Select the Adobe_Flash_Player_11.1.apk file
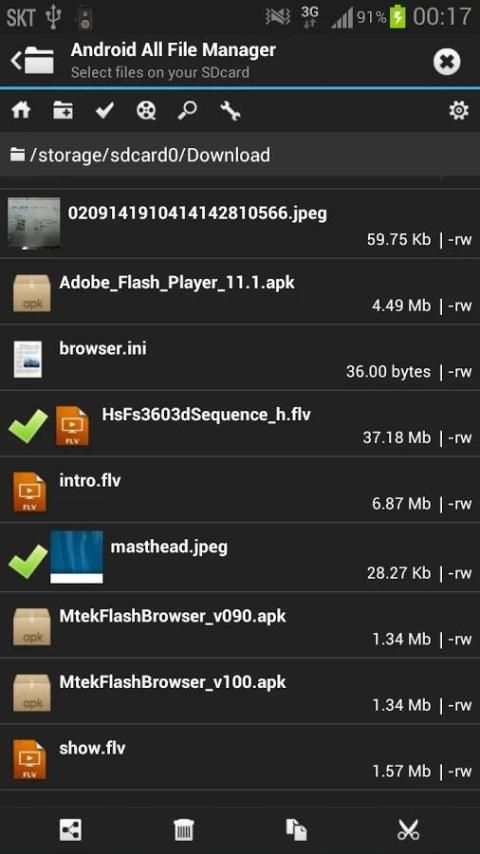Screen dimensions: 480x854 click(x=240, y=291)
